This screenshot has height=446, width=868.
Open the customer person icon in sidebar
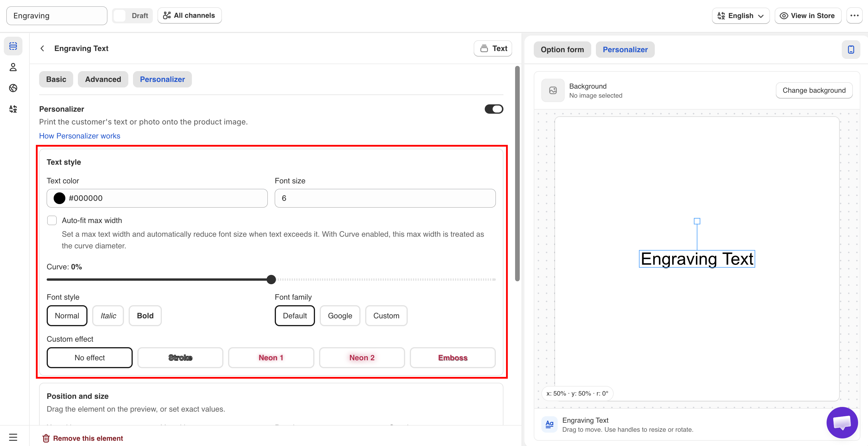[13, 67]
